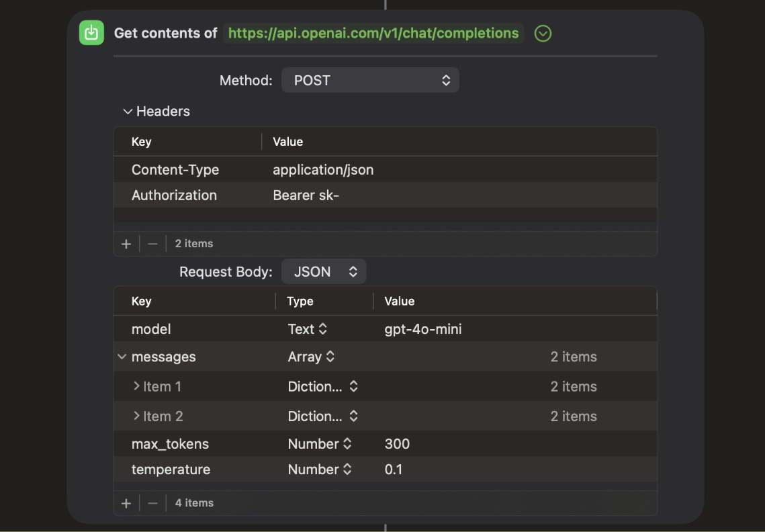Open the api.openai.com URL field
The image size is (765, 532).
pyautogui.click(x=373, y=33)
